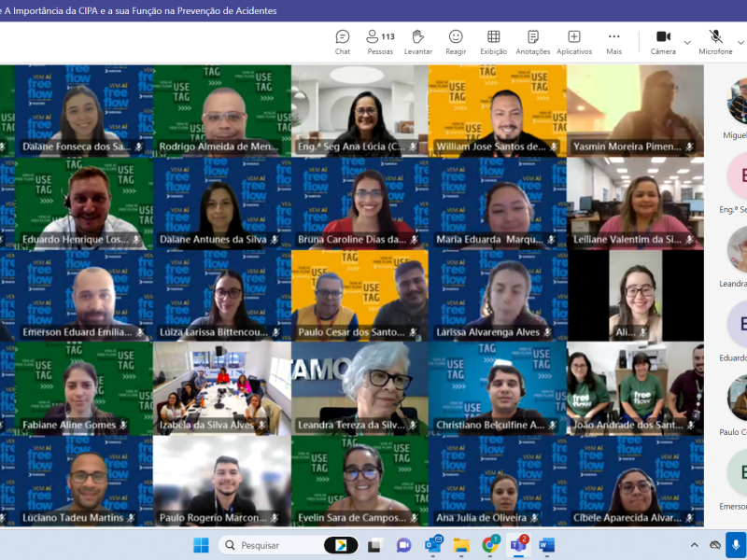747x560 pixels.
Task: Open the Exibição view options
Action: (x=493, y=42)
